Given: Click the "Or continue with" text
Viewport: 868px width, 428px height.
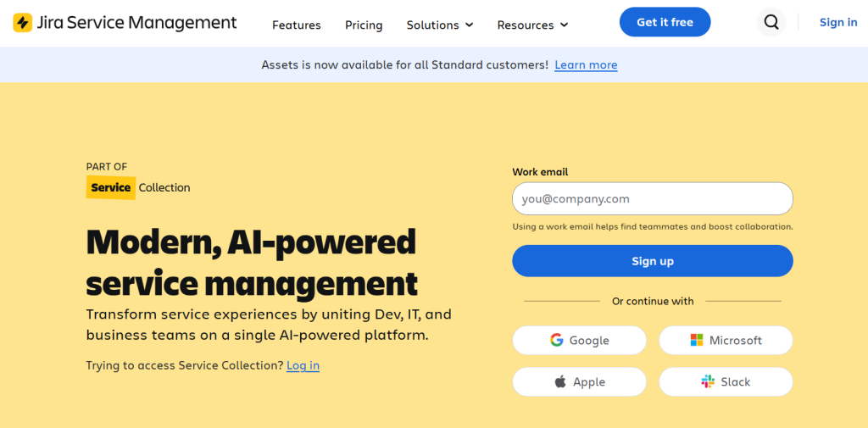Looking at the screenshot, I should 652,301.
